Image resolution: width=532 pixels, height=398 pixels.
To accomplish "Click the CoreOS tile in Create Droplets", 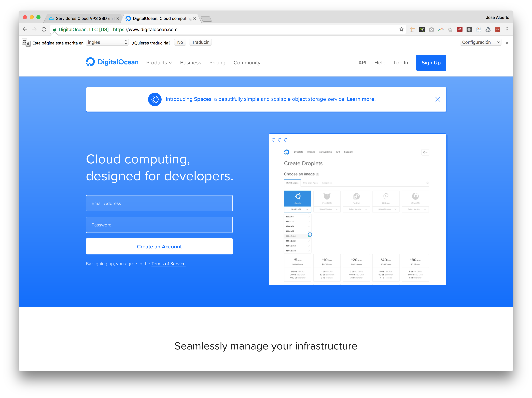I will pyautogui.click(x=415, y=198).
